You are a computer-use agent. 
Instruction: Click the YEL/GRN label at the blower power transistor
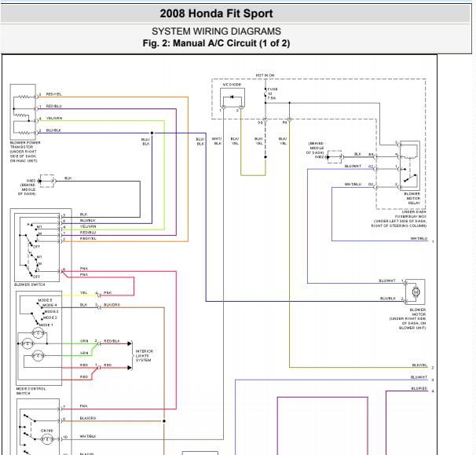coord(54,118)
